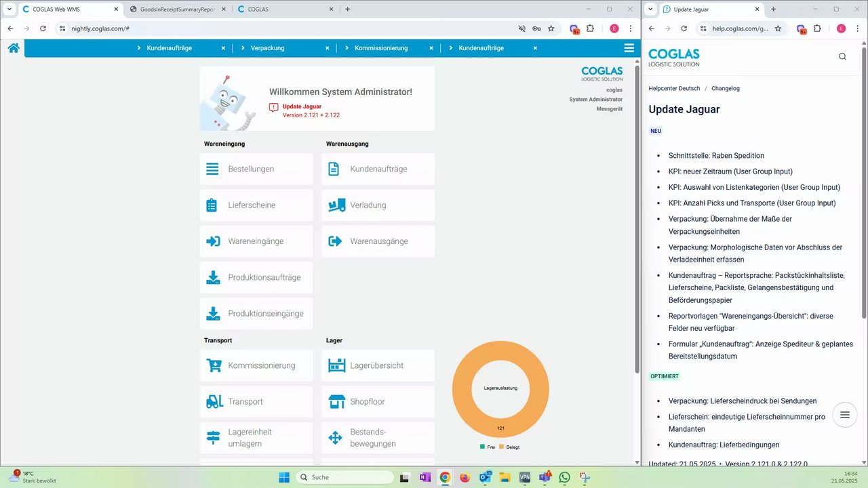The image size is (868, 488).
Task: Open the Changelog breadcrumb link
Action: click(726, 88)
